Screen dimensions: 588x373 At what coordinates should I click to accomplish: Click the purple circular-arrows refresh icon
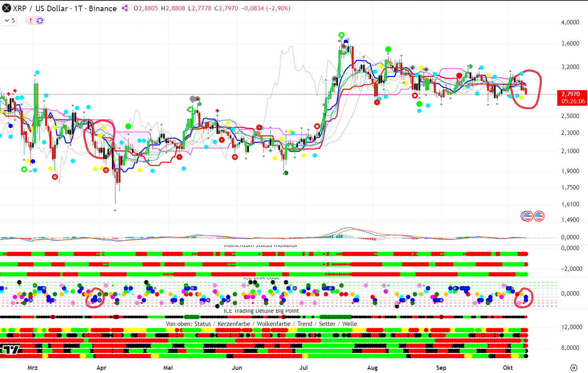tap(40, 21)
